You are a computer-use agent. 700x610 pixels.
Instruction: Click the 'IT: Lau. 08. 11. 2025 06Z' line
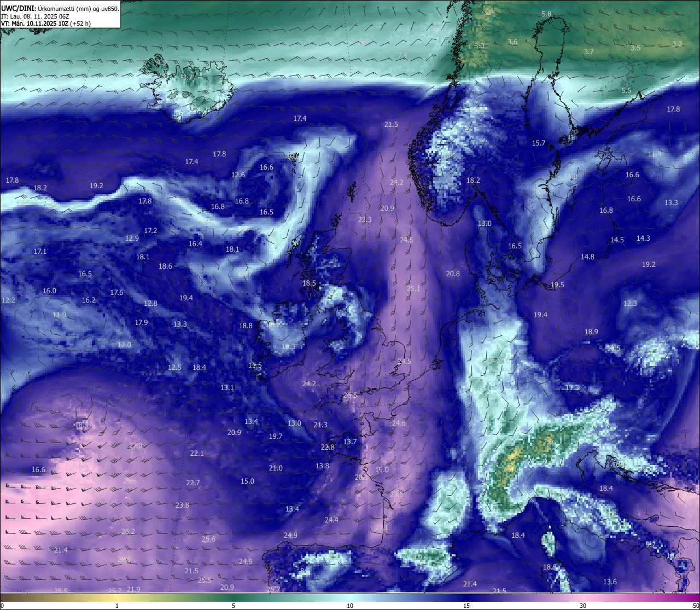35,16
